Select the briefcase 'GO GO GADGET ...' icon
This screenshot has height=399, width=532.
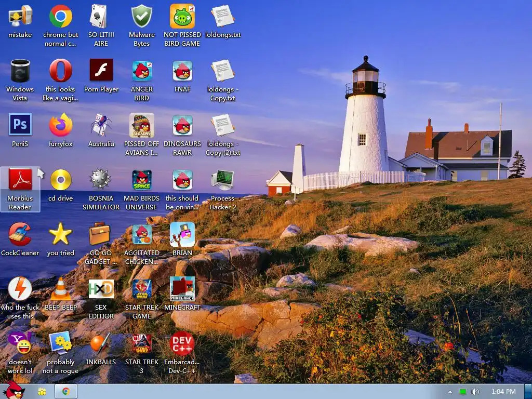point(101,234)
